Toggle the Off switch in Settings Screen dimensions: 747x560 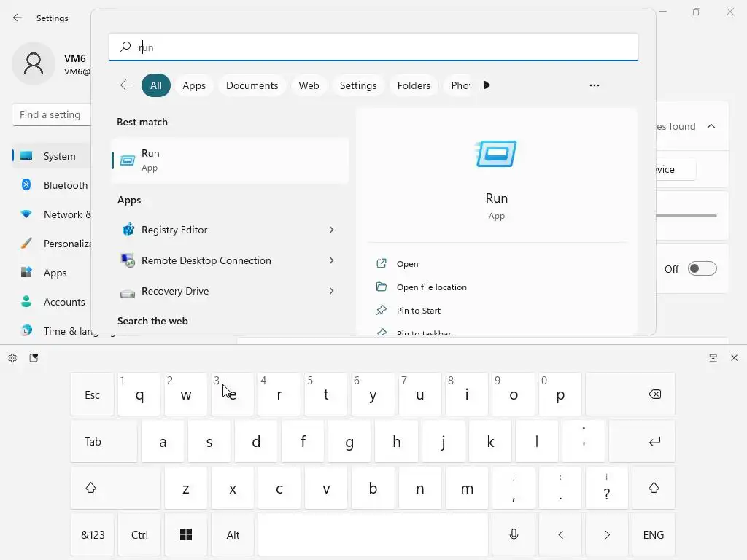(703, 268)
